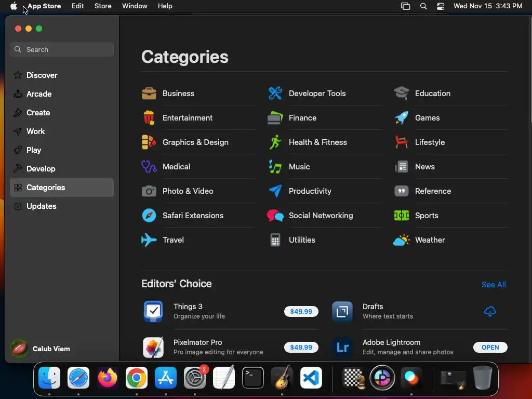
Task: Launch Safari from the Dock
Action: pyautogui.click(x=78, y=378)
